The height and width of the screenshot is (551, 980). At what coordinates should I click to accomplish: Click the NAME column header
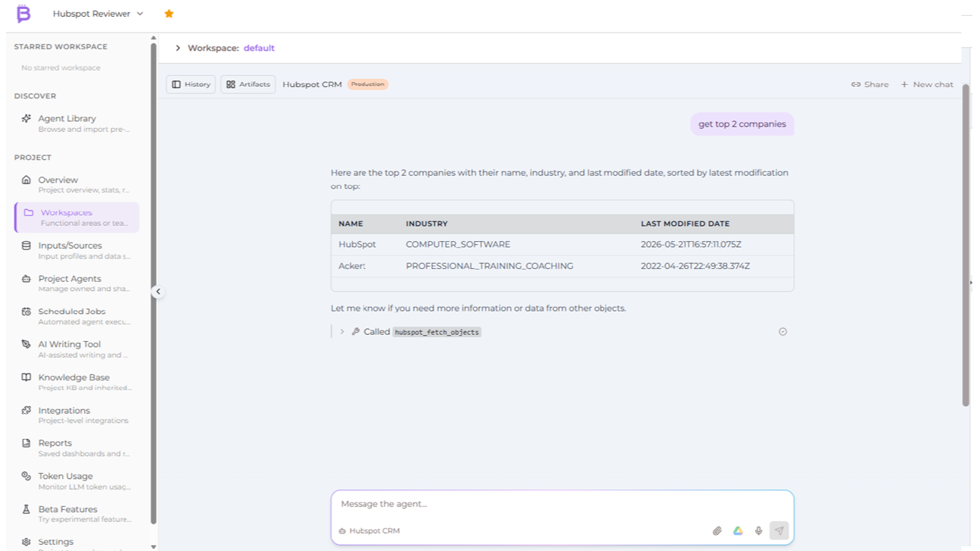351,224
